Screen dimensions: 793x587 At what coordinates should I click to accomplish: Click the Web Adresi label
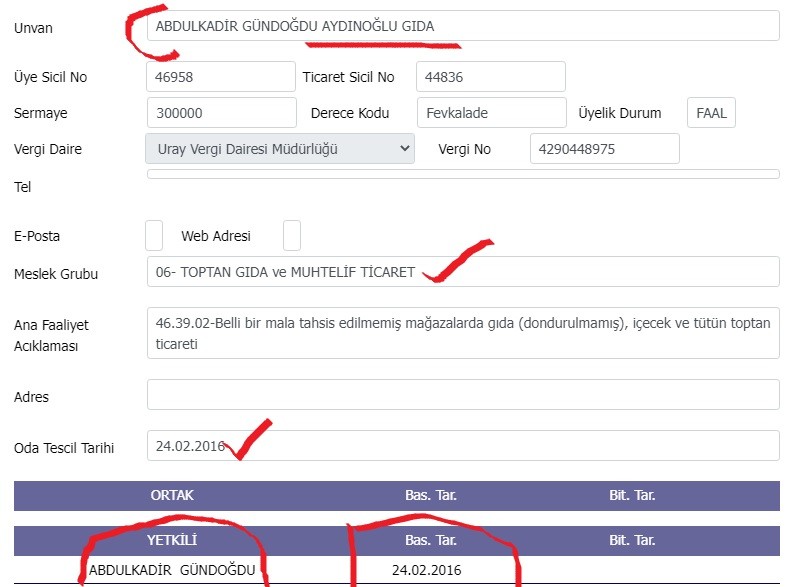216,236
